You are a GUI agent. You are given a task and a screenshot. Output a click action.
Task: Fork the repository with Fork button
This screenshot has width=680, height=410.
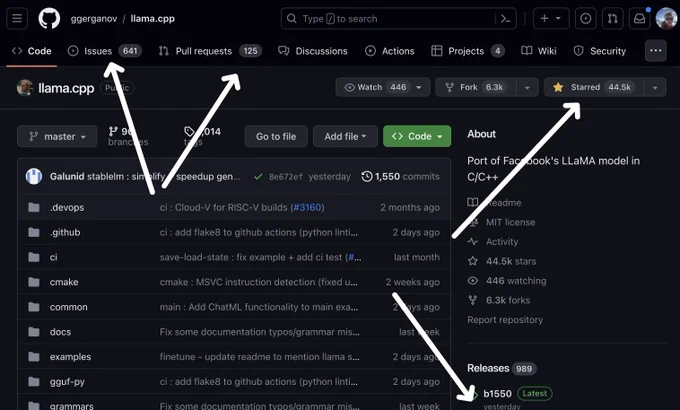pyautogui.click(x=476, y=87)
